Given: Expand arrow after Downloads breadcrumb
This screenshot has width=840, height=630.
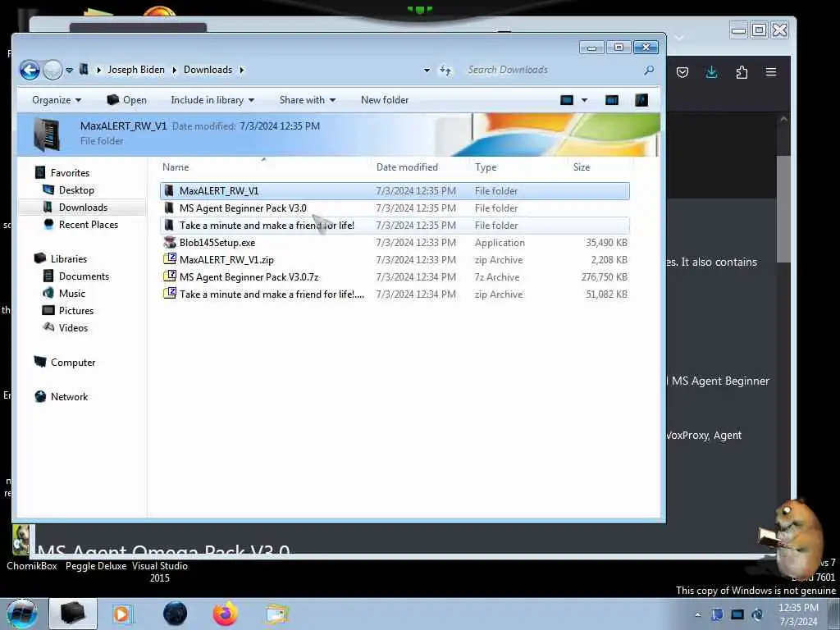Looking at the screenshot, I should click(242, 71).
